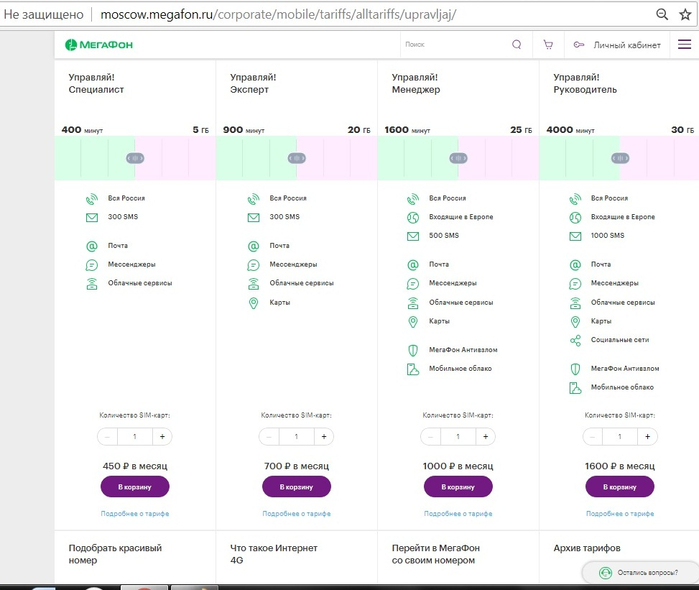
Task: Click the globe icon in the Руководитель card
Action: pyautogui.click(x=575, y=218)
